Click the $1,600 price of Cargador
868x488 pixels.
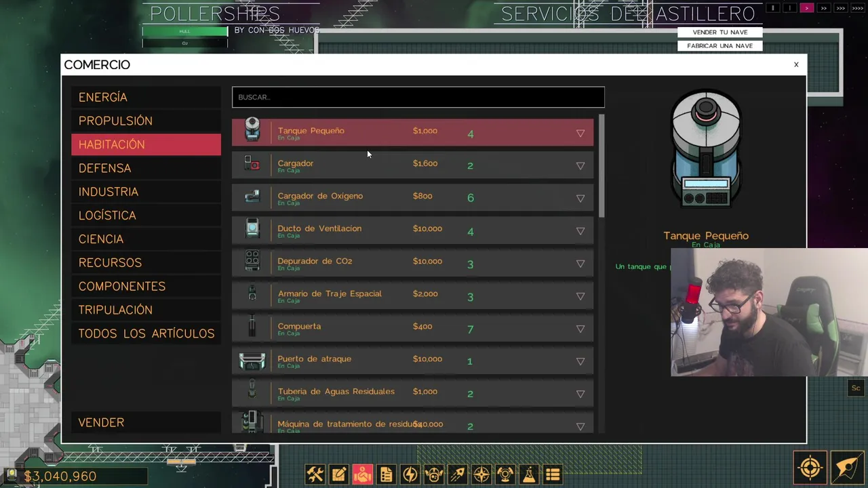click(x=425, y=163)
